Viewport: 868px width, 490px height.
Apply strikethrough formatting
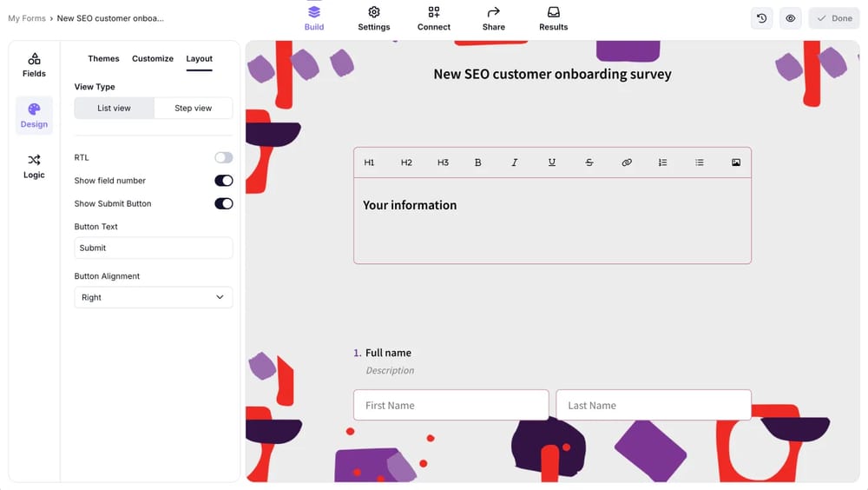[x=589, y=162]
